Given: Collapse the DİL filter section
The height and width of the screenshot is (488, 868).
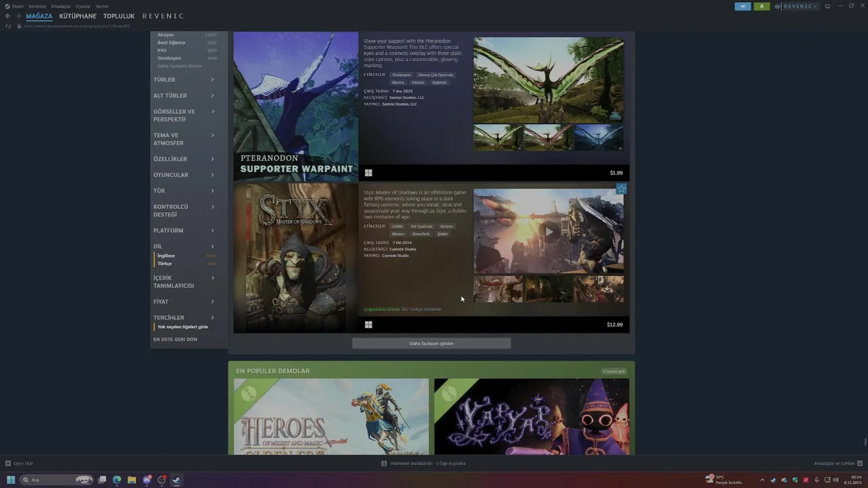Looking at the screenshot, I should tap(184, 246).
